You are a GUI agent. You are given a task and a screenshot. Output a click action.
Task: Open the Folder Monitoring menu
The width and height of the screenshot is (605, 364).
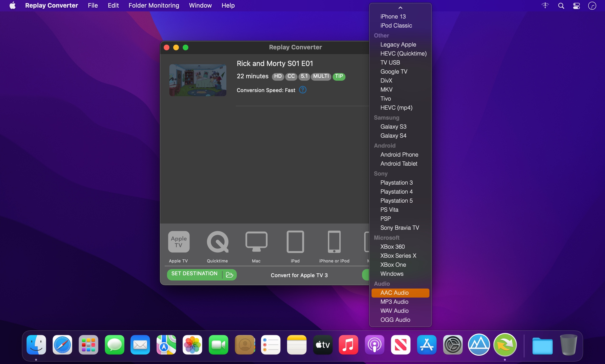coord(154,5)
